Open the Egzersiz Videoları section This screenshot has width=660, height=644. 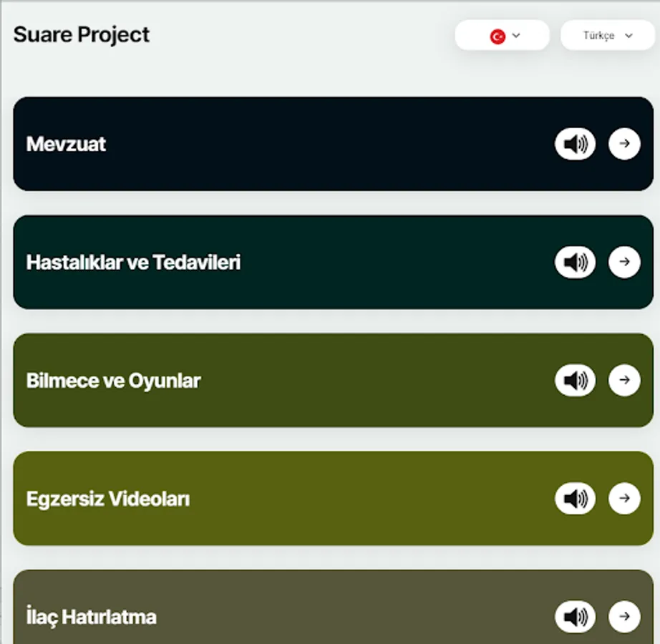[286, 498]
